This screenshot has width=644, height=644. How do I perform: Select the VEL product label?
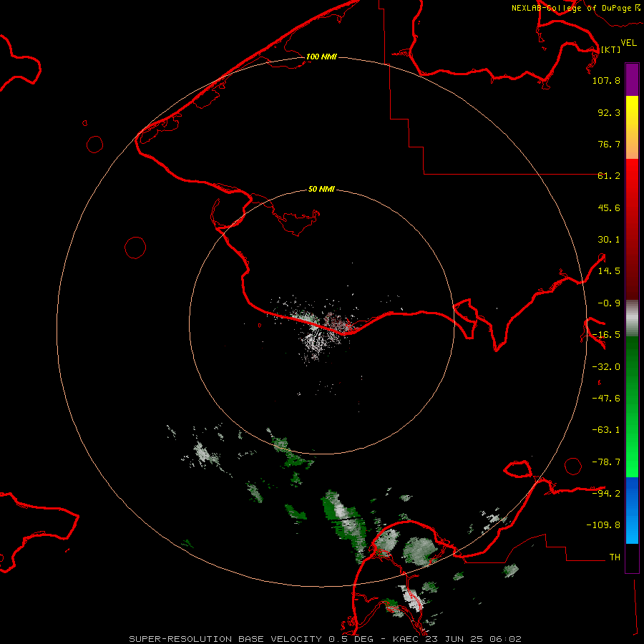pos(628,43)
